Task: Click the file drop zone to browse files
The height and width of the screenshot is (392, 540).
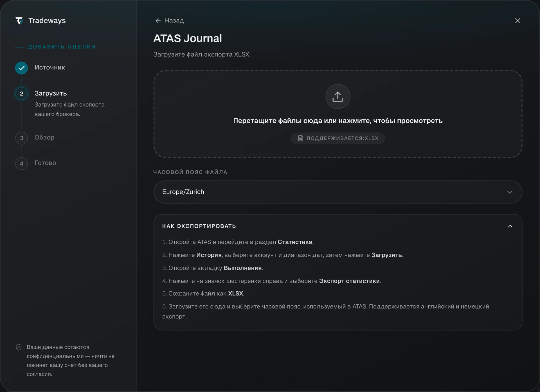Action: (338, 114)
